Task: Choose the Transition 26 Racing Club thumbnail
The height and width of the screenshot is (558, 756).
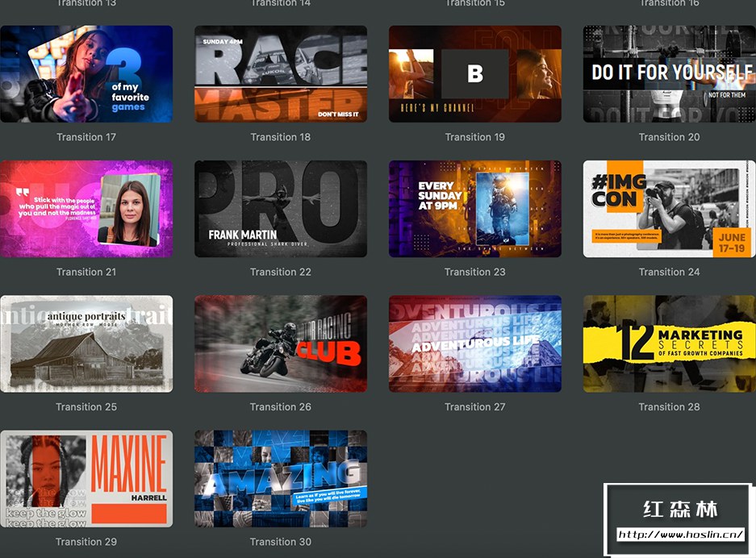Action: click(281, 344)
